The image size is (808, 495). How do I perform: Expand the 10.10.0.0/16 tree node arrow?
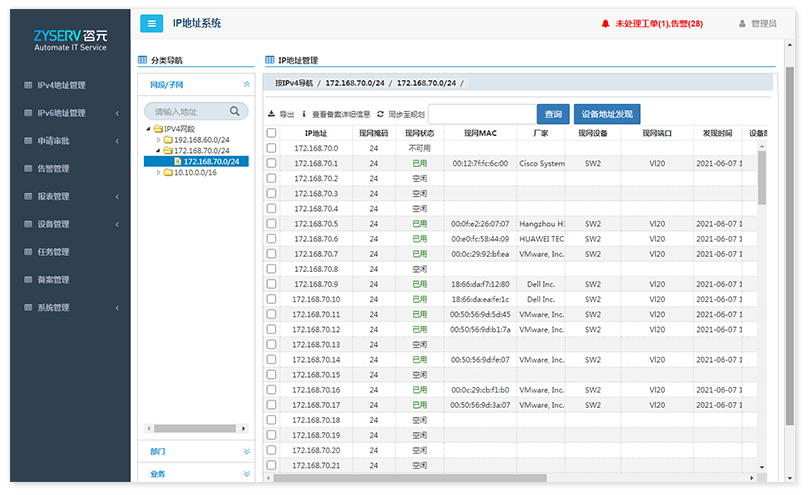coord(158,173)
